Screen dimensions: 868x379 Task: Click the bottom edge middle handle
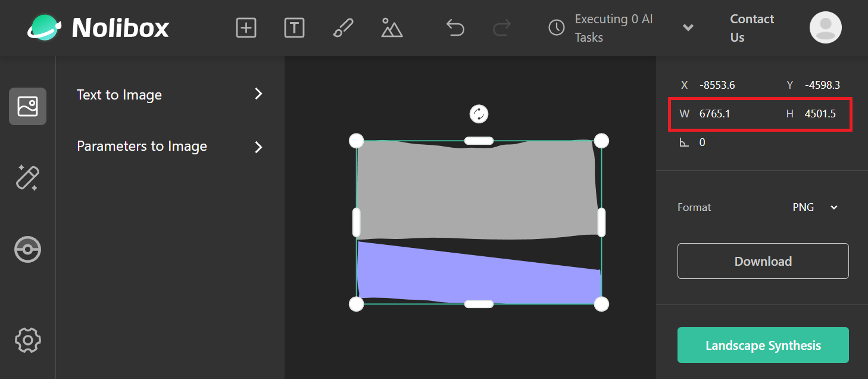tap(479, 304)
